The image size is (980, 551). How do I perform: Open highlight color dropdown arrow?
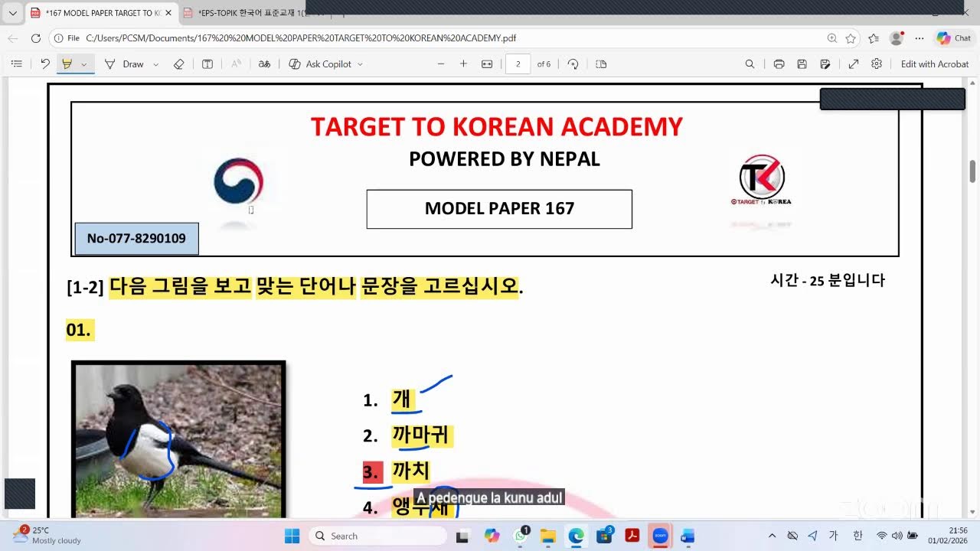(84, 64)
